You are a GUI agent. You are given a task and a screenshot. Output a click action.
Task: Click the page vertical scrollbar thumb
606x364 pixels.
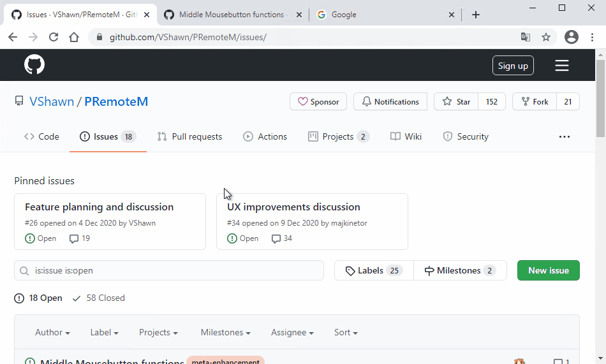[600, 99]
